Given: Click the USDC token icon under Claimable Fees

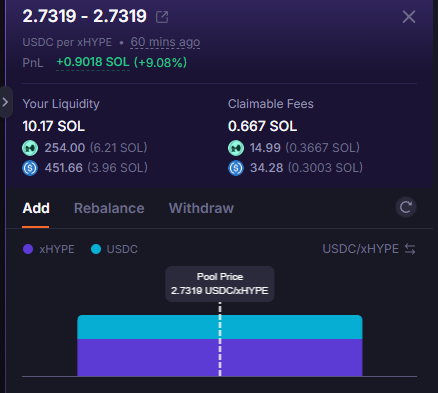Looking at the screenshot, I should point(236,168).
